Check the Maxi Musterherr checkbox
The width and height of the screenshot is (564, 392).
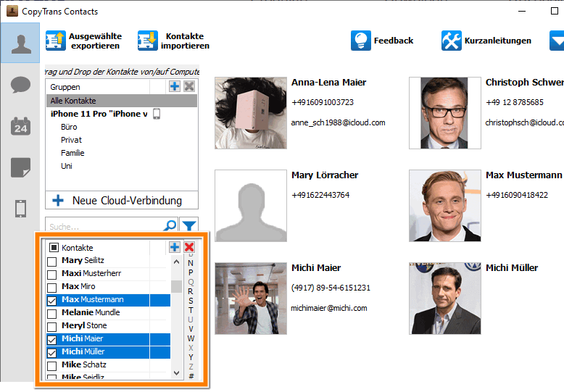coord(51,275)
